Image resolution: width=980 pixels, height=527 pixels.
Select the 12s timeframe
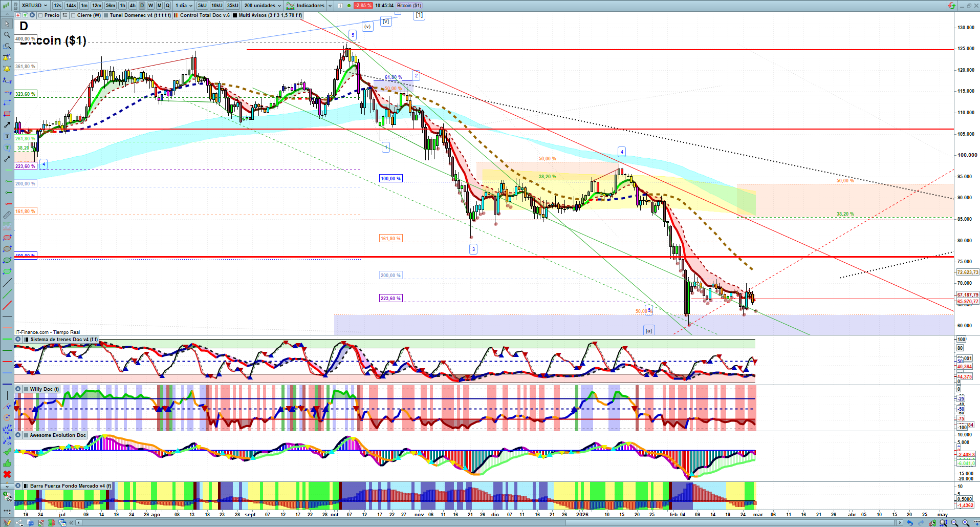(x=57, y=6)
